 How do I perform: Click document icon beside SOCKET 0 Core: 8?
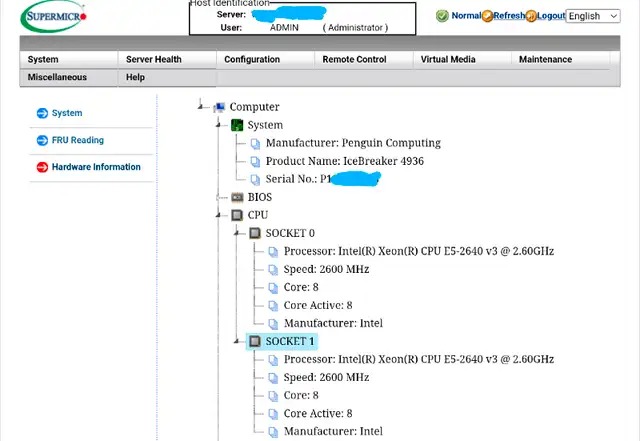click(x=273, y=287)
